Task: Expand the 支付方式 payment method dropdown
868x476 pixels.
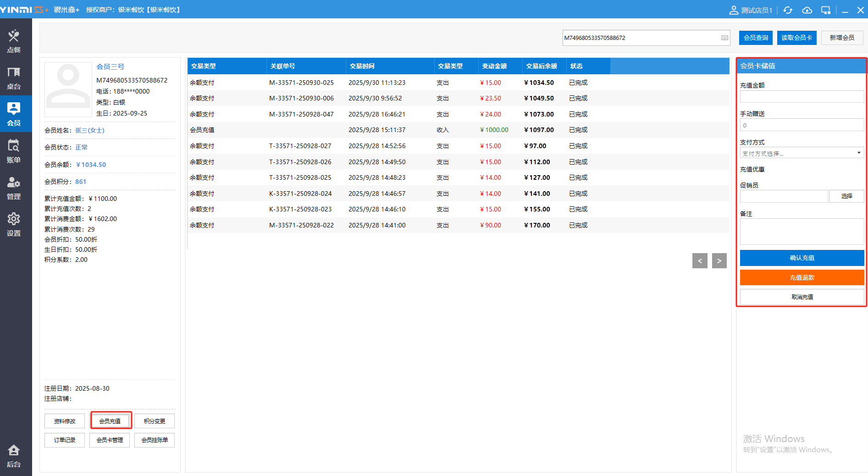Action: 802,153
